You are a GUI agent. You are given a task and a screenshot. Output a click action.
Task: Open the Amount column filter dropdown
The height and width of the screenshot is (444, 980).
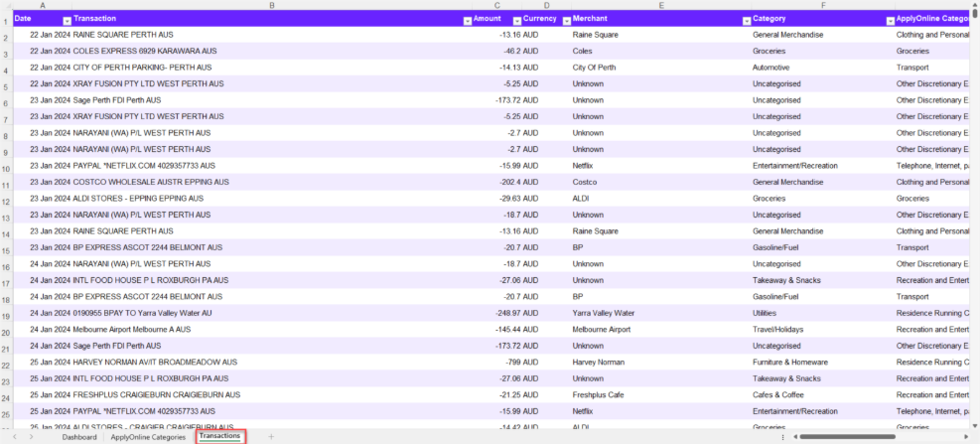(517, 21)
